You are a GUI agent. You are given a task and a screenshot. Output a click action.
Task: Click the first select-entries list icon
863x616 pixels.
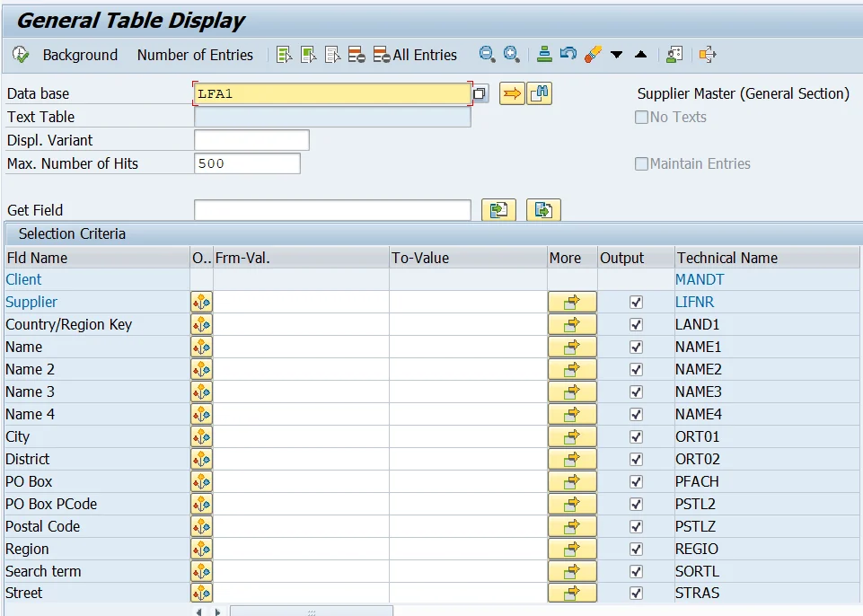click(x=284, y=55)
